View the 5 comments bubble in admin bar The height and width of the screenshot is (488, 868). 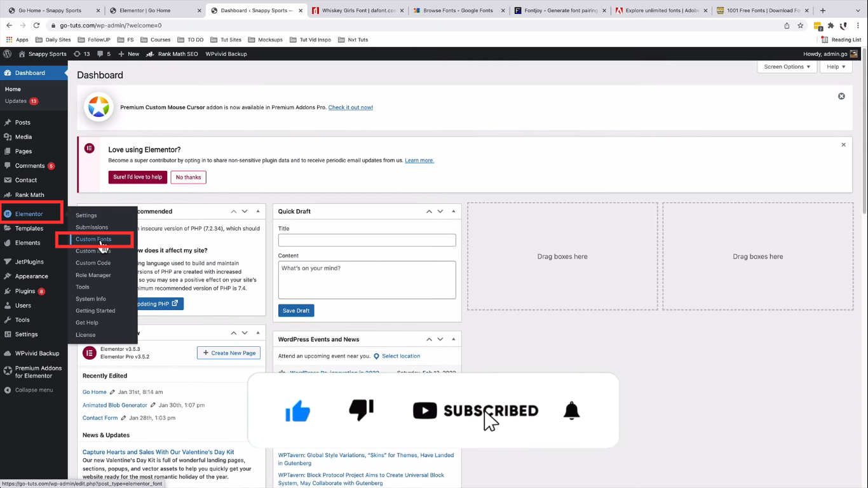coord(104,54)
